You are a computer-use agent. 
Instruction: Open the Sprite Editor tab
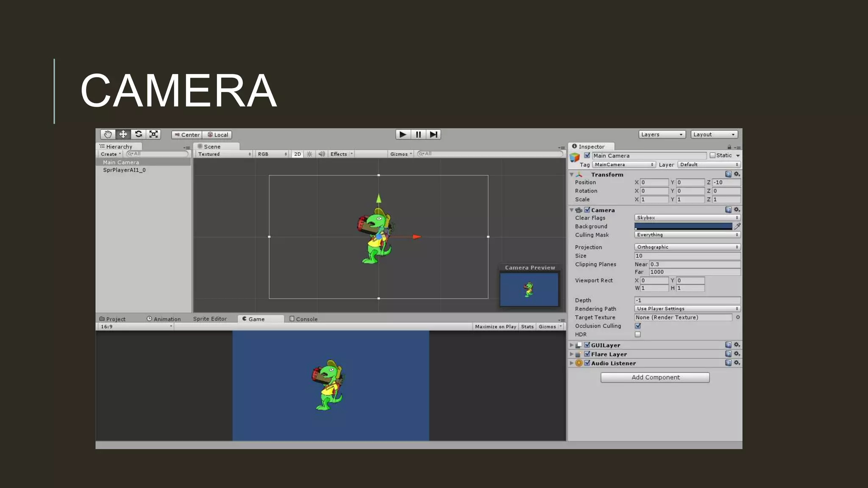pos(210,319)
